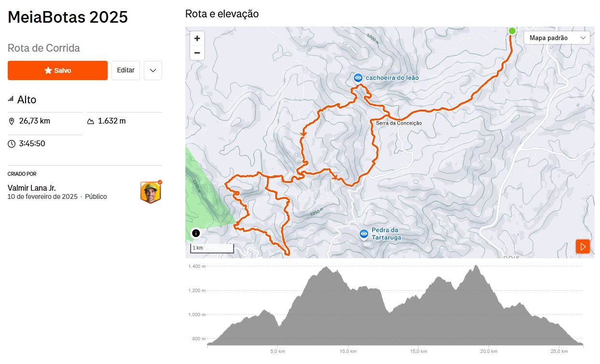Click the Pedra da Tartaruga viewpoint marker
600x364 pixels.
pyautogui.click(x=364, y=234)
